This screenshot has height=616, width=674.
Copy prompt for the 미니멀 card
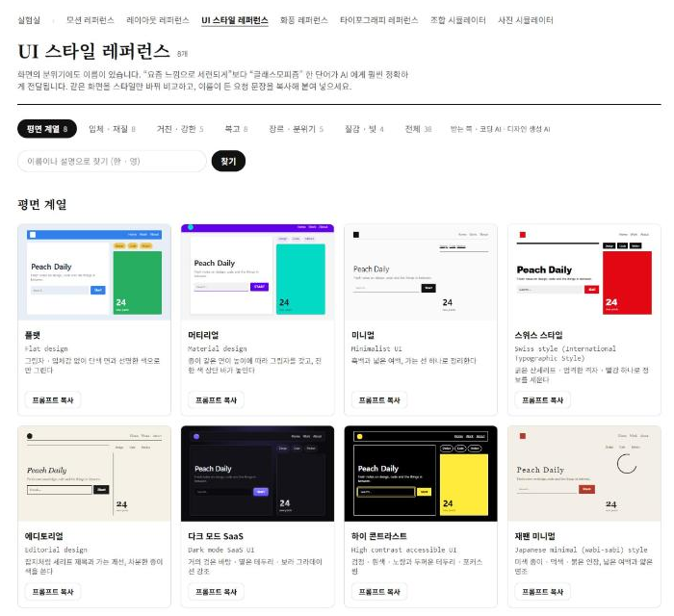tap(379, 400)
